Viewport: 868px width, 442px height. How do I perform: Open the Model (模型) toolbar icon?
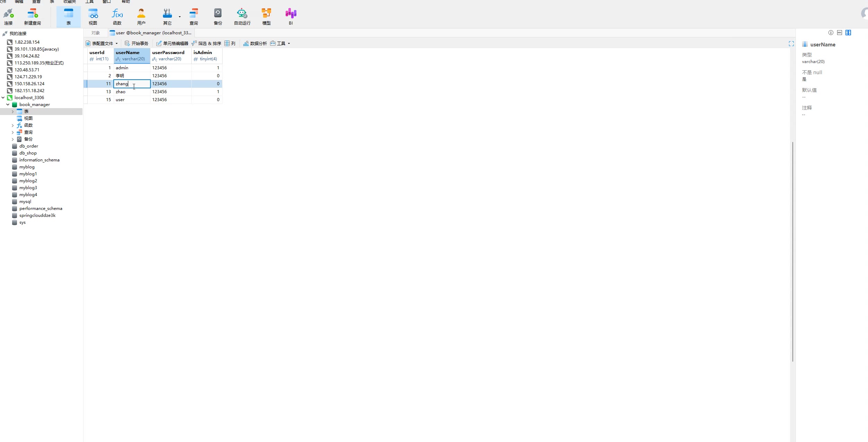[266, 17]
